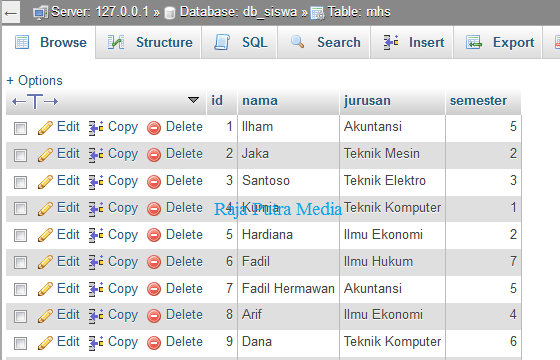Check the box for Fadil Hermawan
560x360 pixels.
click(20, 289)
